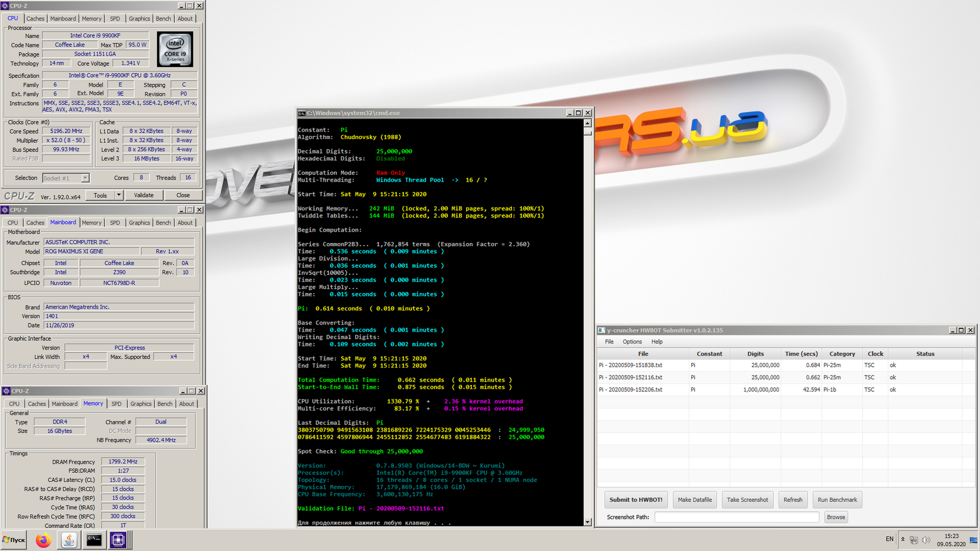Open Firefox from the taskbar

[x=43, y=540]
